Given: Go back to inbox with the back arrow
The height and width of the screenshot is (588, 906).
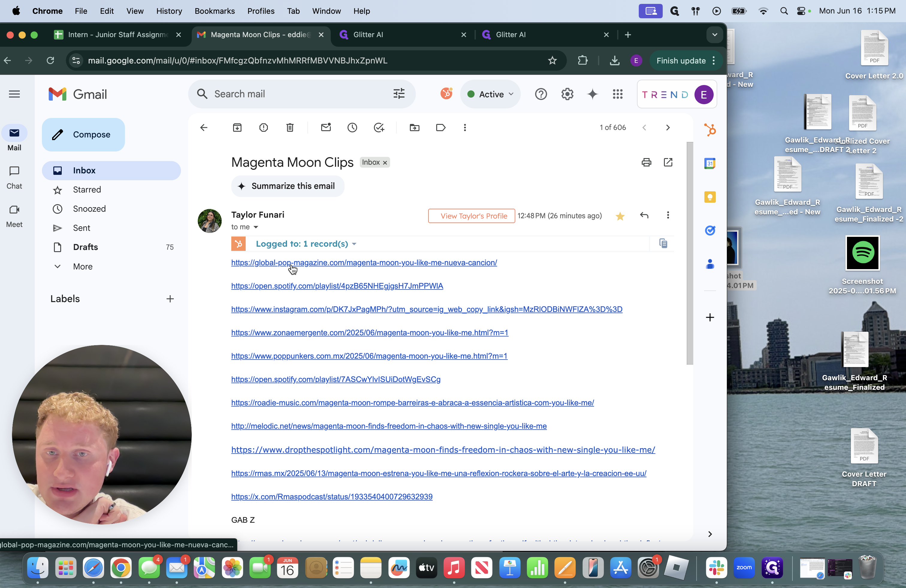Looking at the screenshot, I should tap(204, 128).
